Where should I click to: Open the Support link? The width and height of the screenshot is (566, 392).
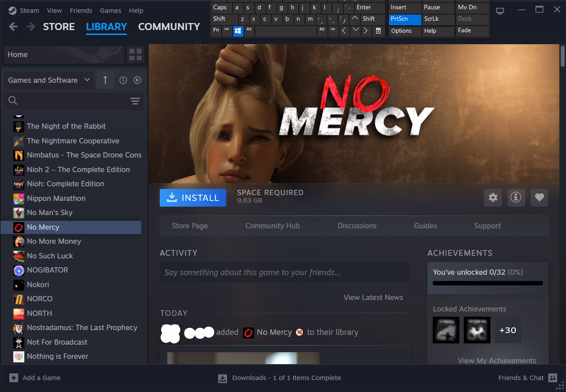click(x=488, y=226)
